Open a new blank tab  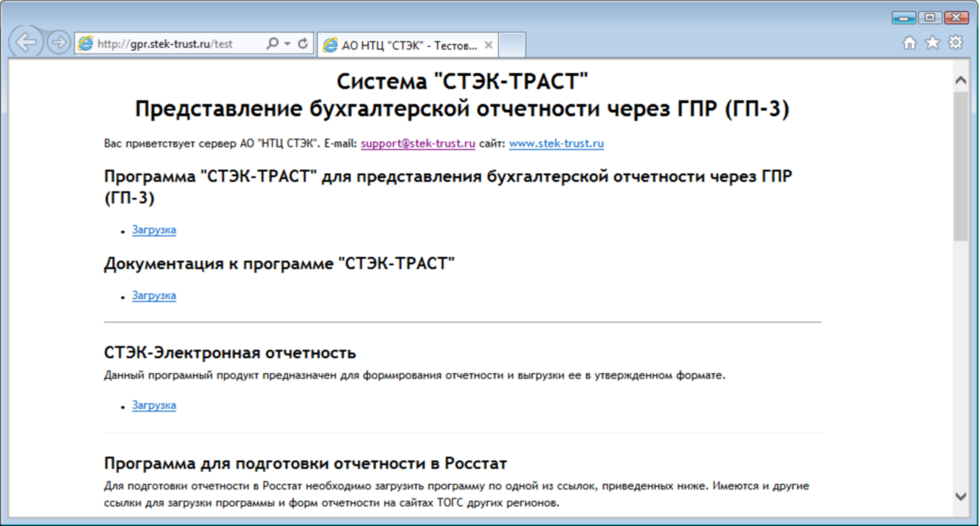coord(512,45)
